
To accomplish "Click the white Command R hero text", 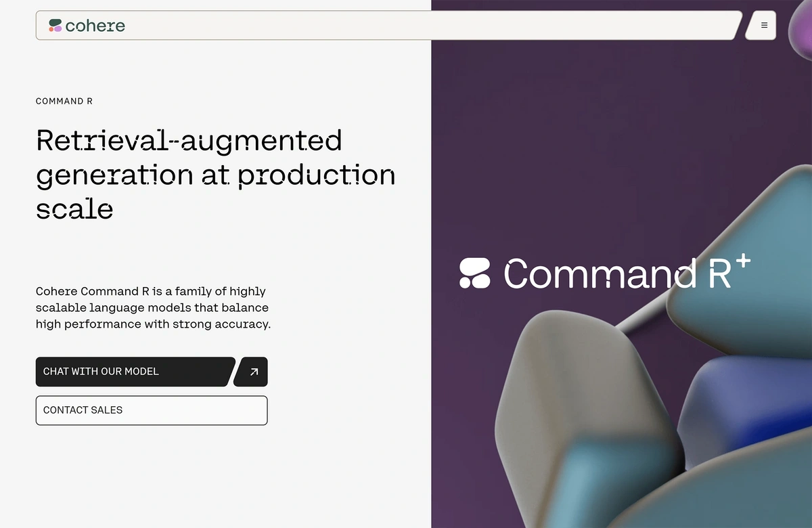I will pyautogui.click(x=617, y=273).
